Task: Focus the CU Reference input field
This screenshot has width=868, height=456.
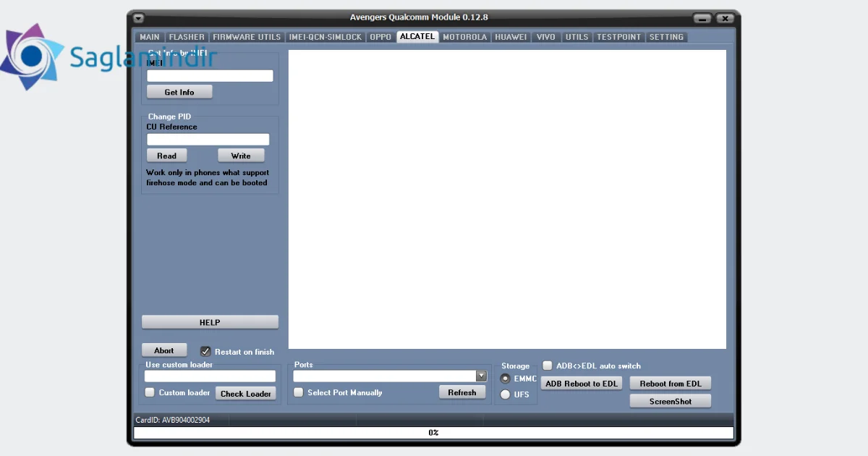Action: coord(208,140)
